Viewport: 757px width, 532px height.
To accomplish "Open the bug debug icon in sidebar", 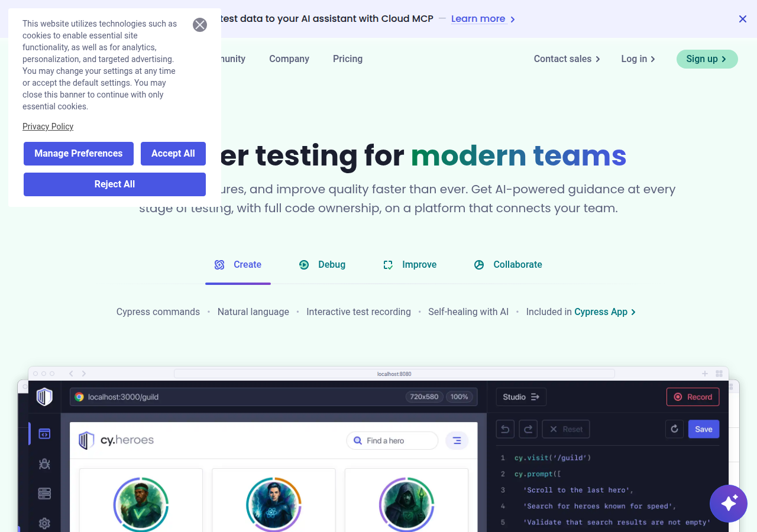I will [x=44, y=464].
